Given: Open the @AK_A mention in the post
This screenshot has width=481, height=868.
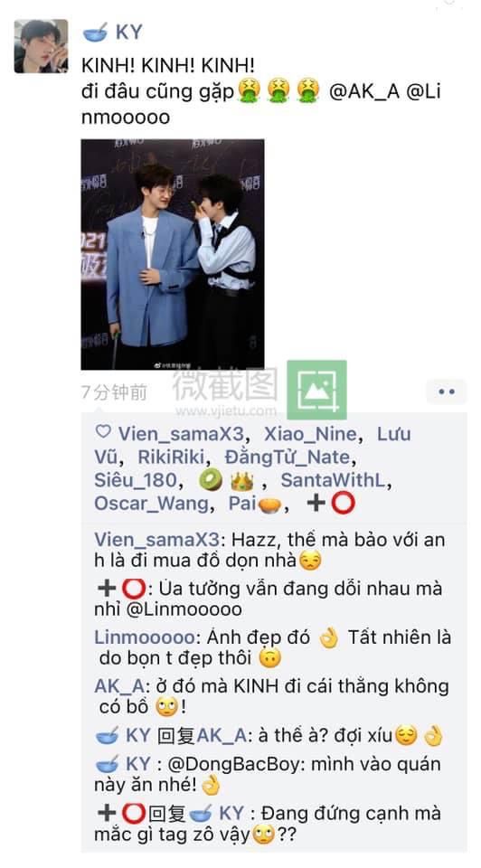Looking at the screenshot, I should pos(364,92).
